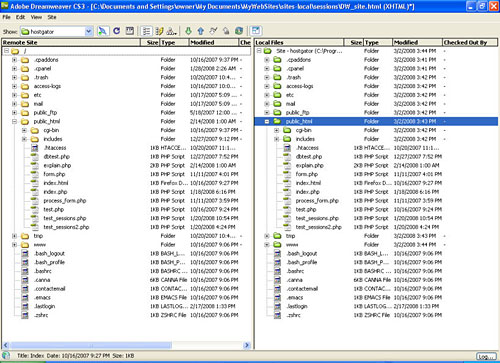Click remote www folder icon
Screen dimensions: 500x363
[x=25, y=245]
